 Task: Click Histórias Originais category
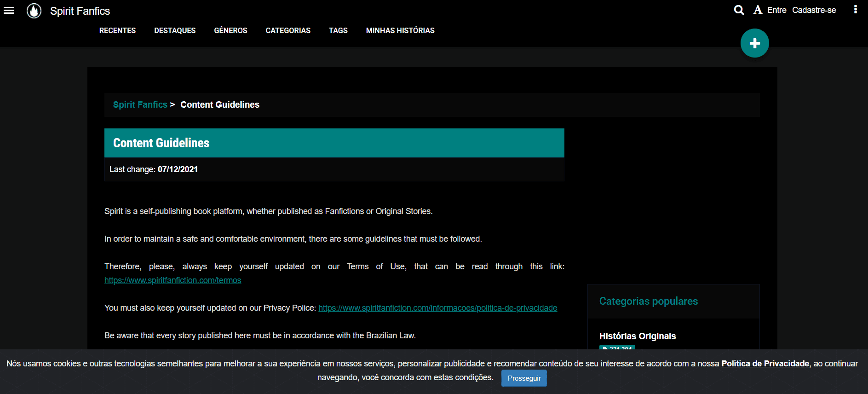coord(637,336)
